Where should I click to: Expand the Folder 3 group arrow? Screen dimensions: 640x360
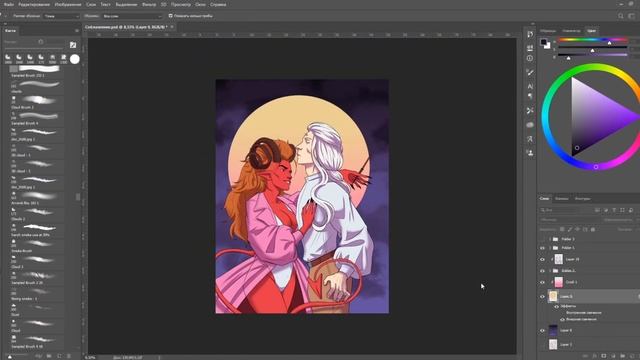click(x=550, y=239)
